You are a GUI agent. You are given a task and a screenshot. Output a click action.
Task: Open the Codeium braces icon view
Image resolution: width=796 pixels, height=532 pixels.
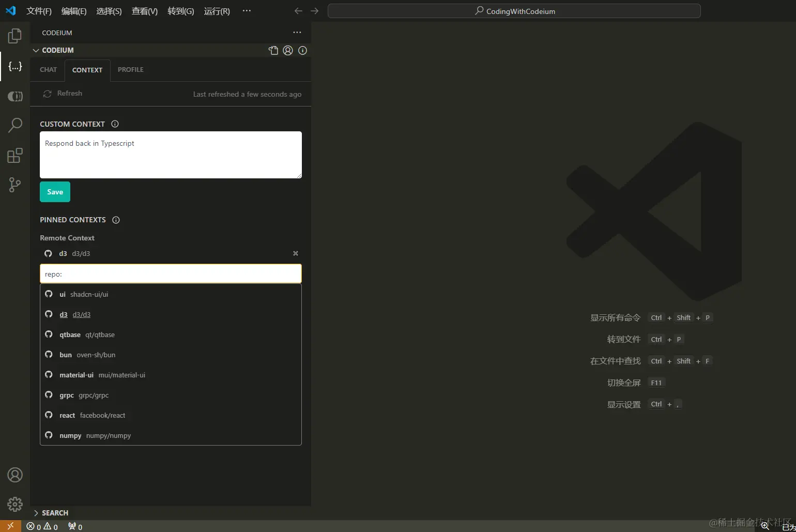click(15, 66)
